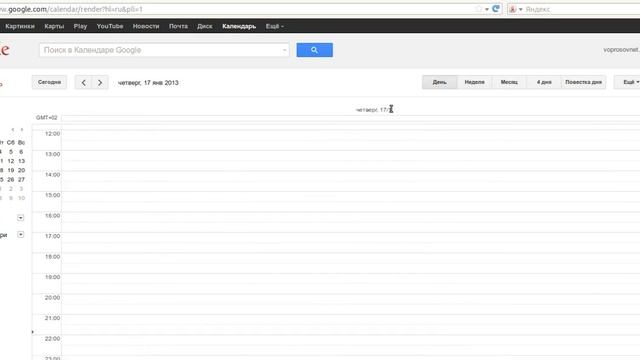This screenshot has height=360, width=640.
Task: Switch to Повестка дня view
Action: 583,82
